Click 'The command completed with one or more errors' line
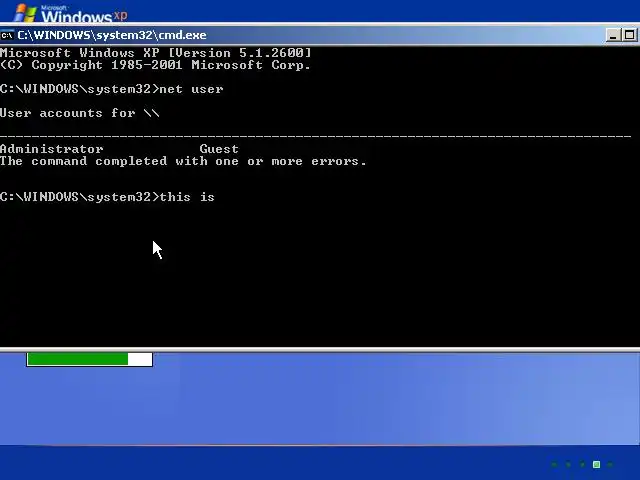 coord(183,161)
